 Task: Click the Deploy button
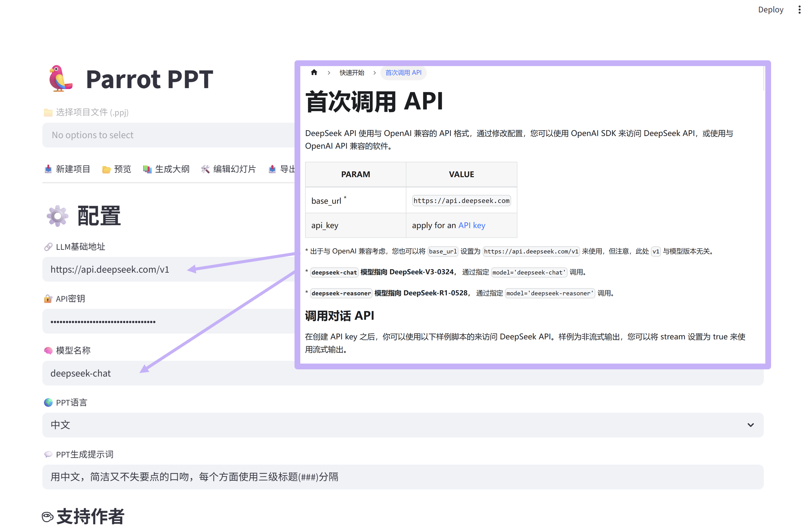tap(770, 10)
